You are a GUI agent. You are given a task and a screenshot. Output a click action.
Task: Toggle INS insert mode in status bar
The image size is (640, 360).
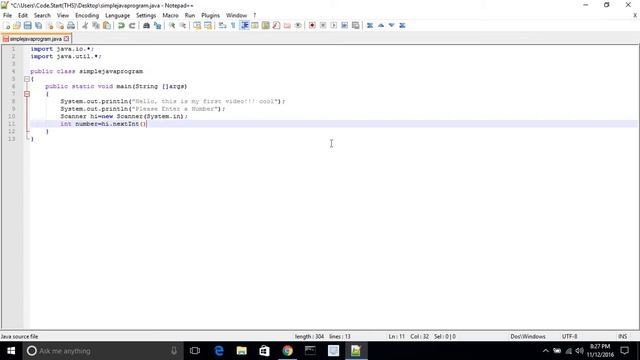(x=622, y=336)
